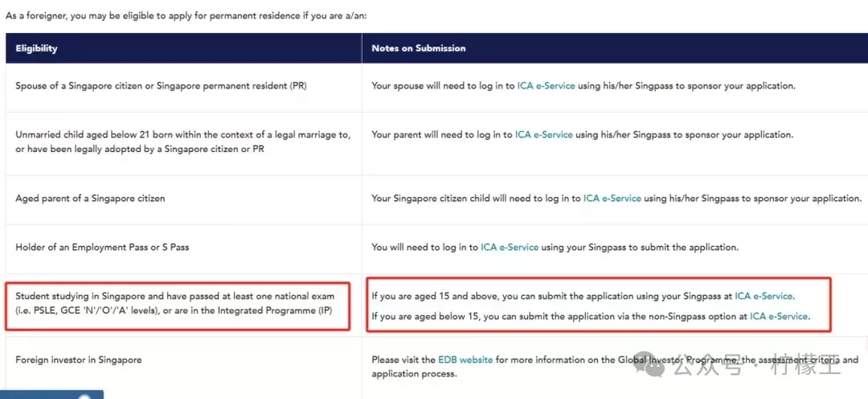
Task: Click the Eligibility column header
Action: pyautogui.click(x=184, y=48)
